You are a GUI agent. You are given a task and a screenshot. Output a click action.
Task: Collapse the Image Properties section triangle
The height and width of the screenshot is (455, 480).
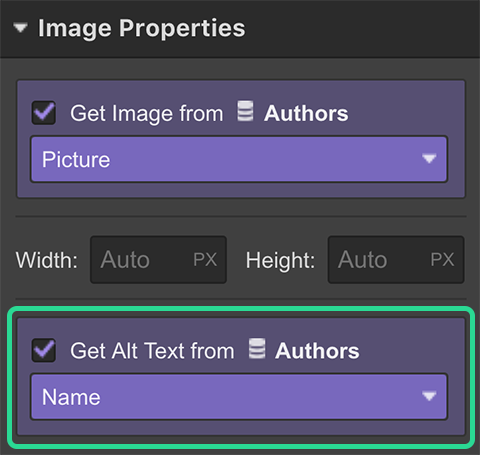pyautogui.click(x=20, y=28)
